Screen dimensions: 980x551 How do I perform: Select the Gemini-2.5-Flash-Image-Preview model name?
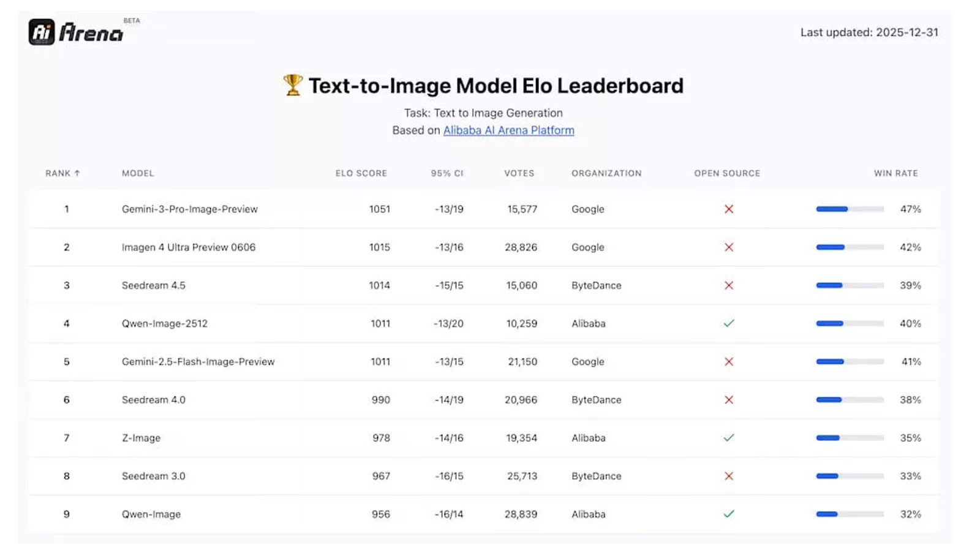(x=198, y=362)
